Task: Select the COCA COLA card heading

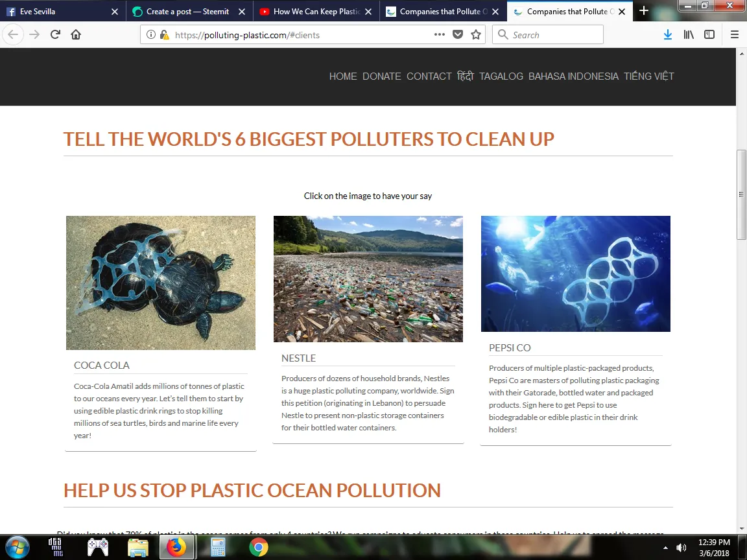Action: coord(101,366)
